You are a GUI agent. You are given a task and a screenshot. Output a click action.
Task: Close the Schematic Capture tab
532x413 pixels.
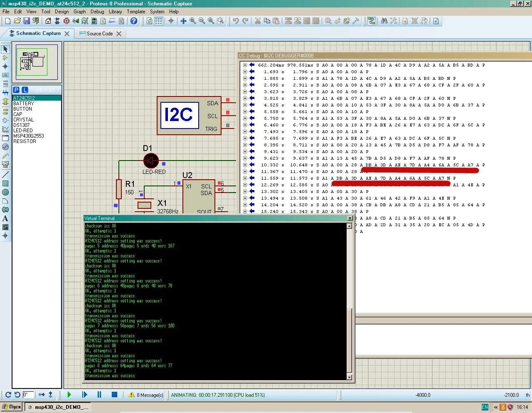tap(67, 34)
